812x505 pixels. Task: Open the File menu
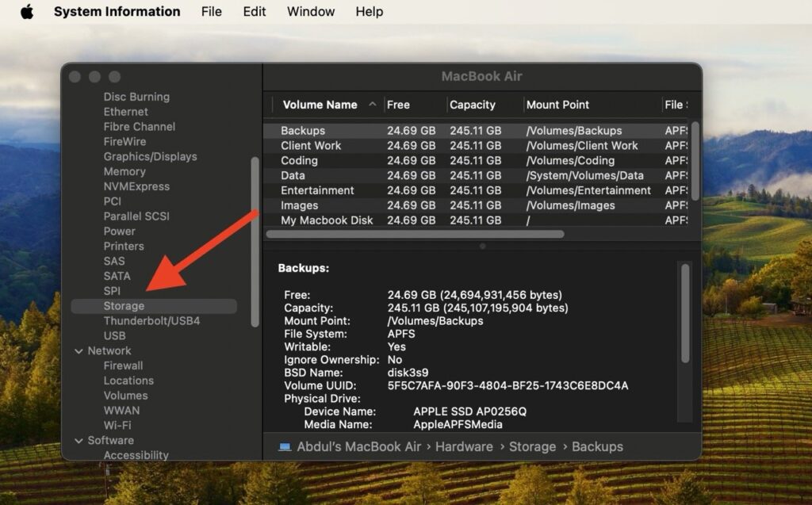click(211, 12)
